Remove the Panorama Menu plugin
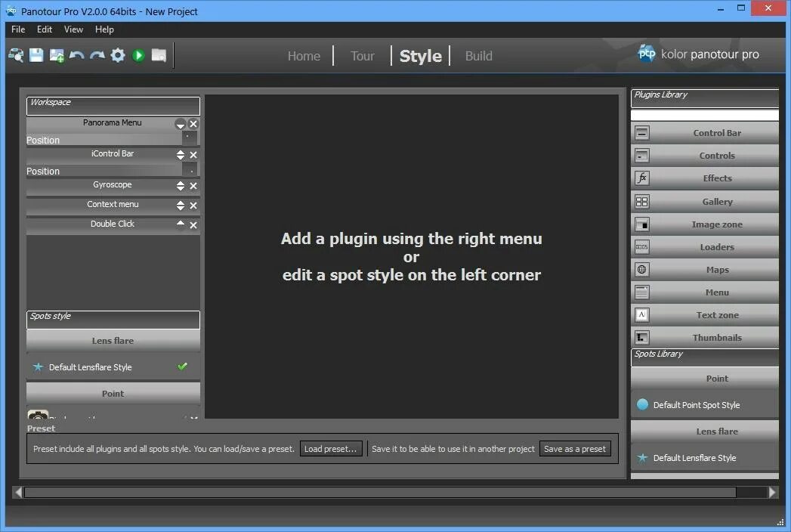 click(x=193, y=124)
